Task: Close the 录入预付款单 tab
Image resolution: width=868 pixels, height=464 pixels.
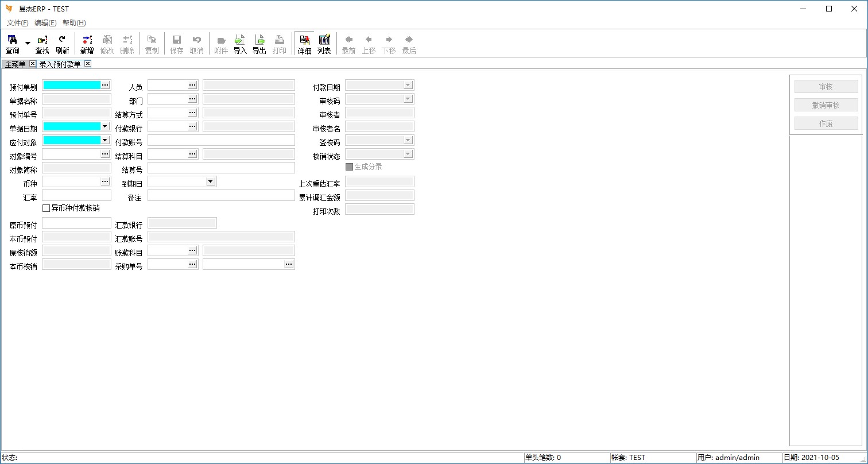Action: click(88, 64)
